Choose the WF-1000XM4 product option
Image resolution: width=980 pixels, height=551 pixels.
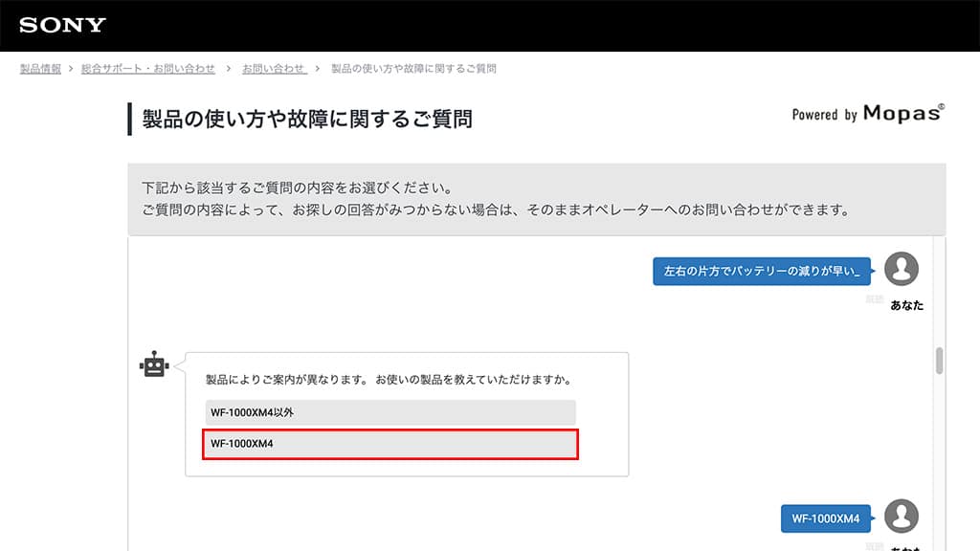(x=390, y=444)
